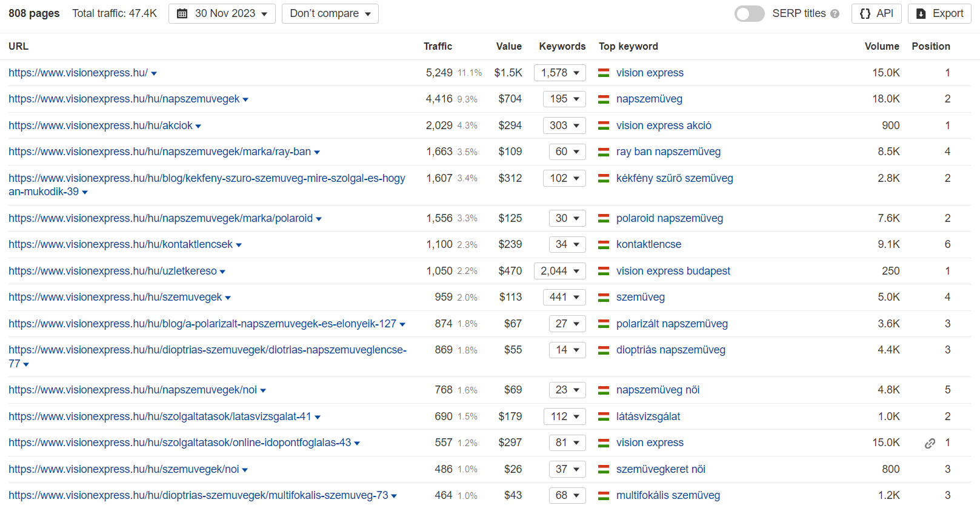Open URL caret menu for akciok page
Image resolution: width=980 pixels, height=508 pixels.
[198, 126]
